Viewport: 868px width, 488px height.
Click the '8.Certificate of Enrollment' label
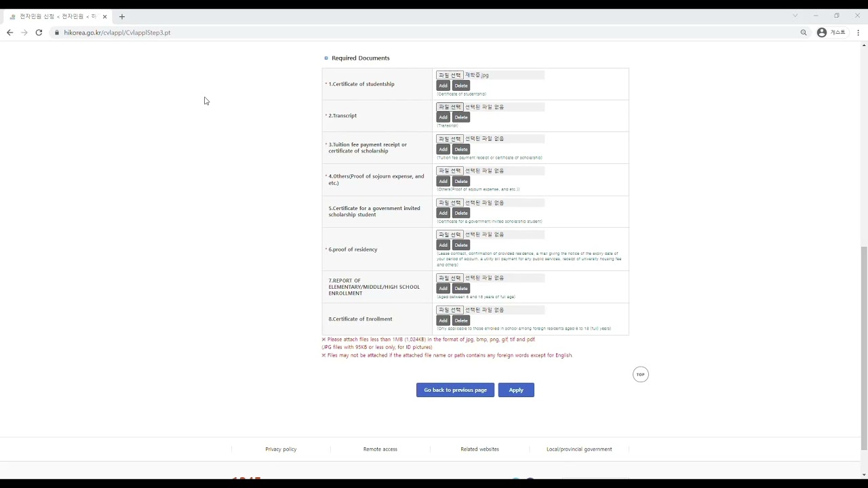360,319
